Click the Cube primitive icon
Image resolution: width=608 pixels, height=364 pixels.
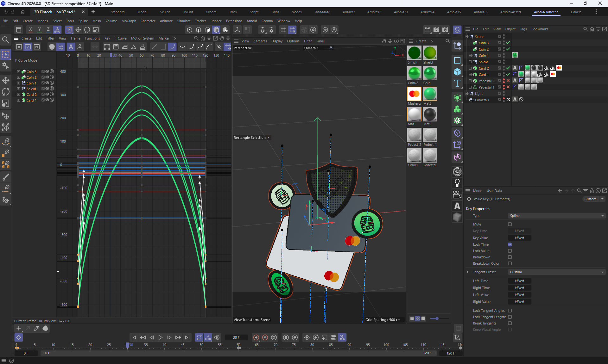(457, 72)
